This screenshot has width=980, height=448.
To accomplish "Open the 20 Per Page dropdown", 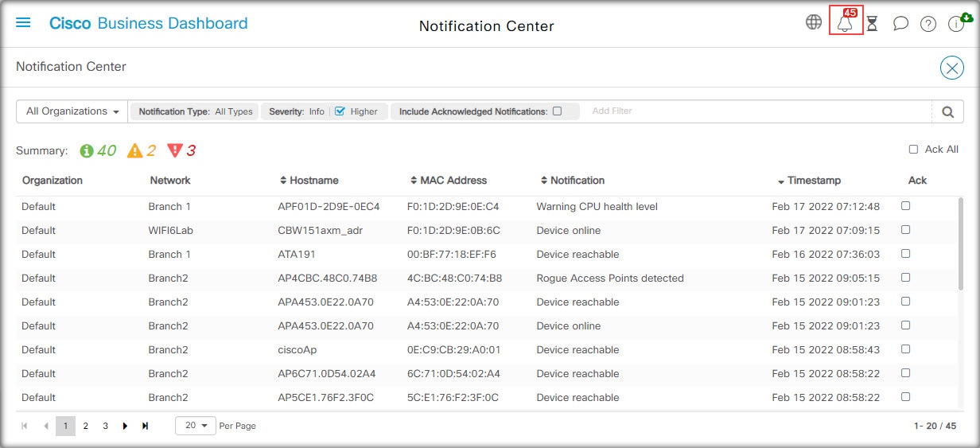I will [x=196, y=426].
